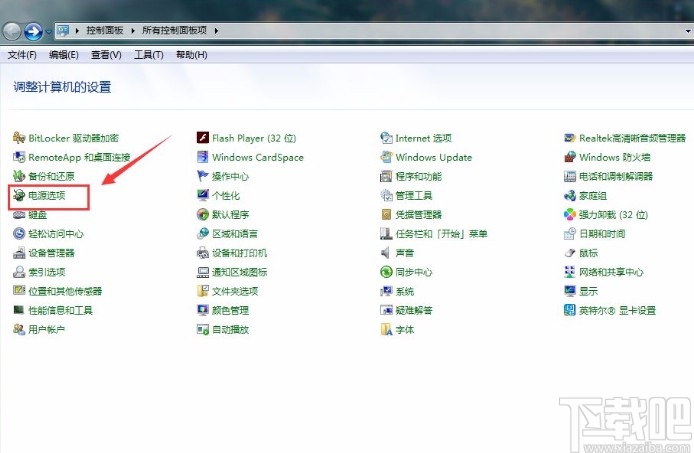Open 系统 link

[405, 291]
